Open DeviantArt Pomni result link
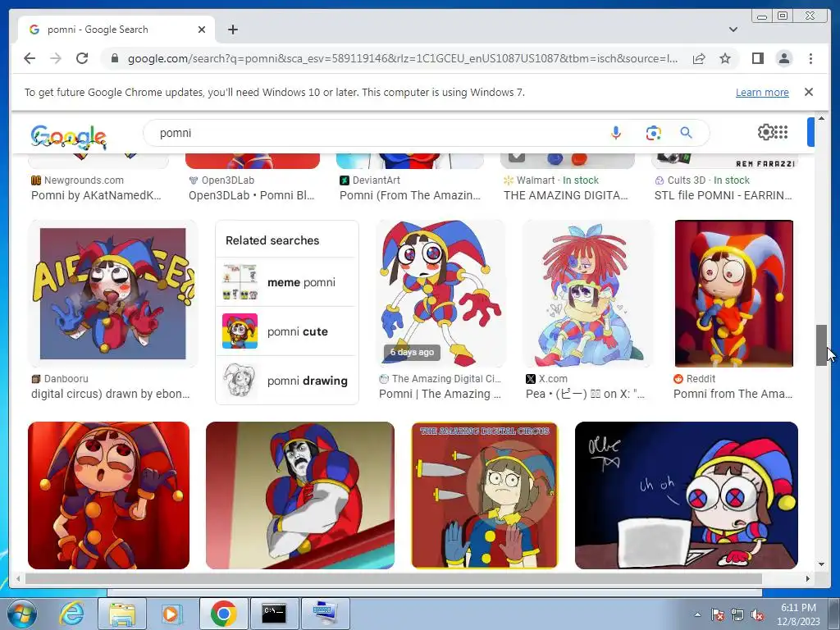Image resolution: width=840 pixels, height=630 pixels. 410,195
